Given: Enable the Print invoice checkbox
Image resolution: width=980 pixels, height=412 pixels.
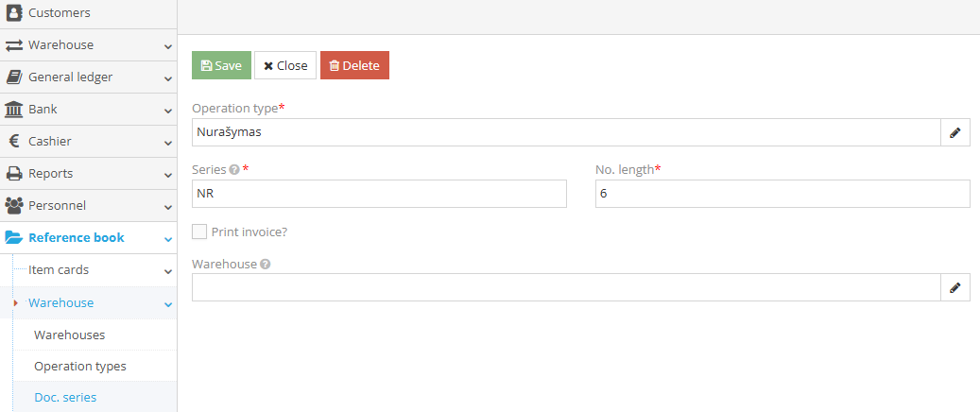Looking at the screenshot, I should pos(199,232).
